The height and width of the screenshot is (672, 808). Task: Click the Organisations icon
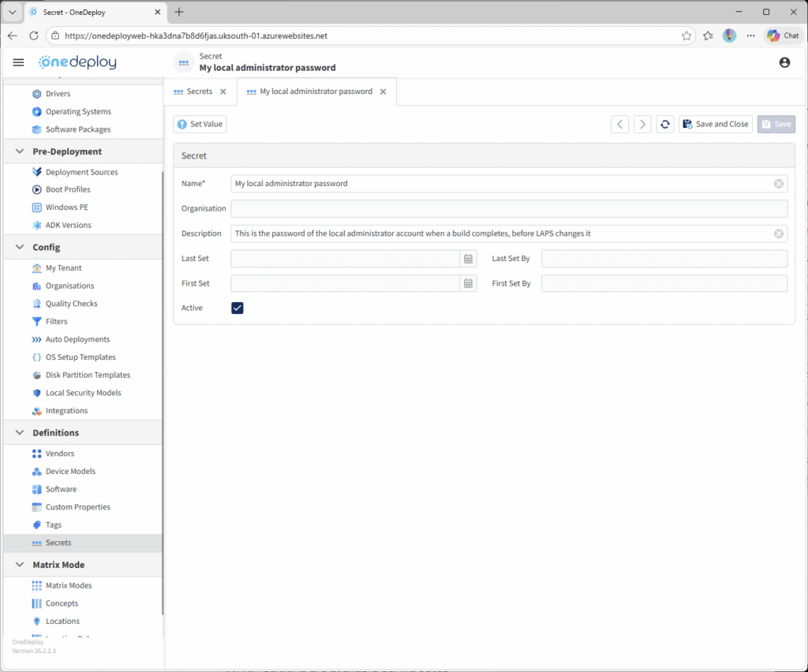(36, 286)
